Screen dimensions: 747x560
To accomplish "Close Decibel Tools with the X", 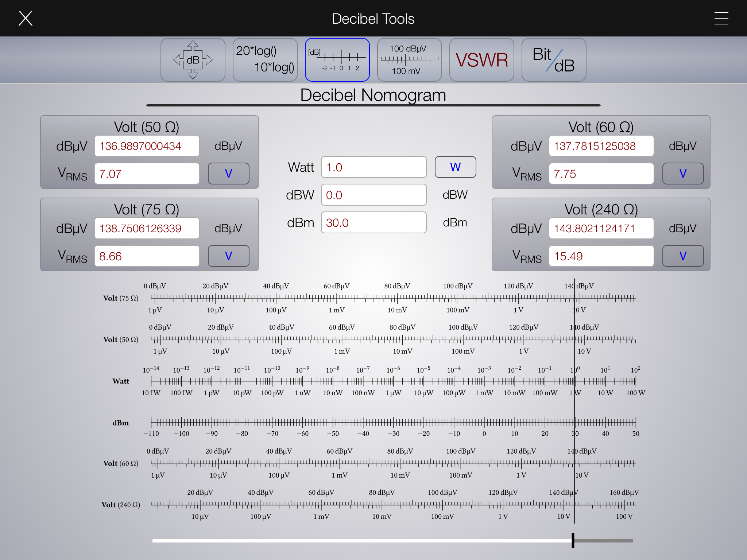I will tap(26, 18).
